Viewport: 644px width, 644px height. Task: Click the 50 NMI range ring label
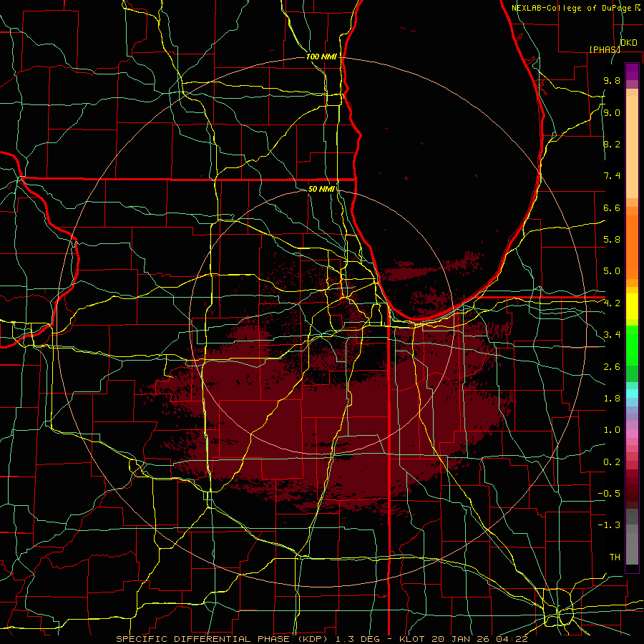tap(321, 189)
